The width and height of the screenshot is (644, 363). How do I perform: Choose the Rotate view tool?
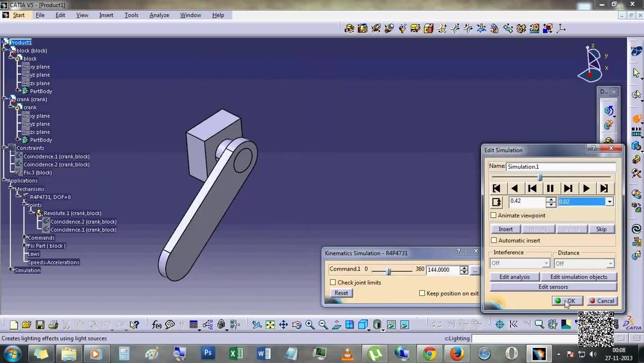click(x=296, y=325)
